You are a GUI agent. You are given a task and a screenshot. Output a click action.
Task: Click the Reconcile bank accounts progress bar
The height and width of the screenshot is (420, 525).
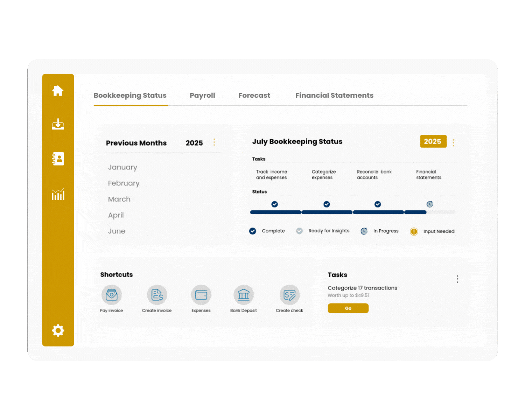tap(378, 212)
